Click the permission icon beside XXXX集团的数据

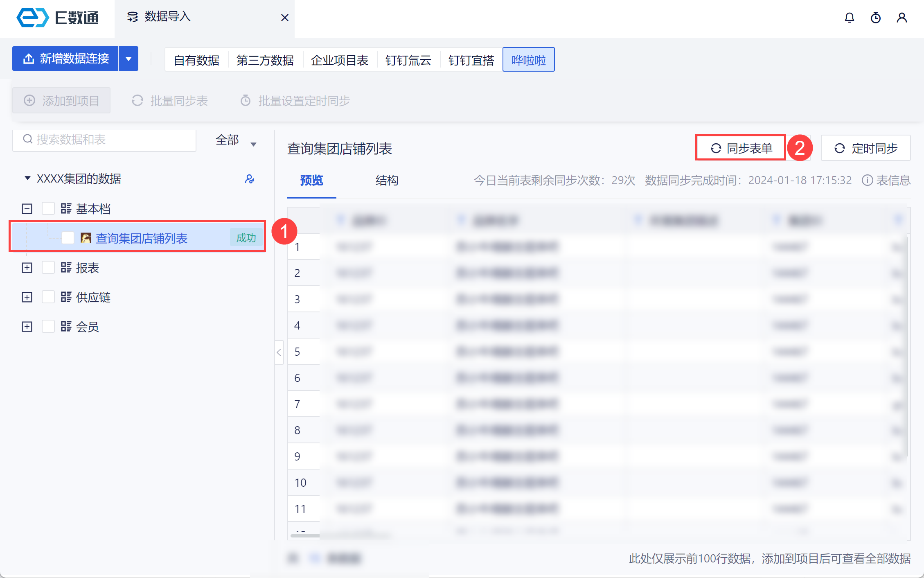point(249,179)
